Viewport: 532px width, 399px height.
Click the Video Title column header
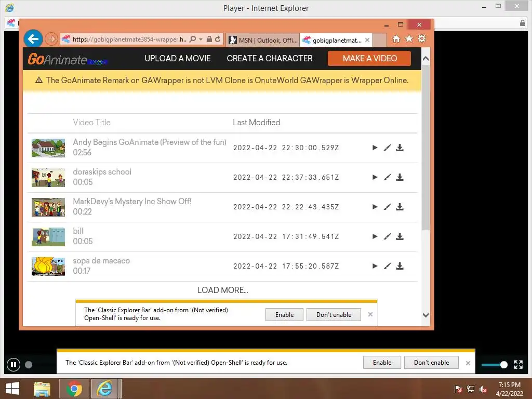91,123
